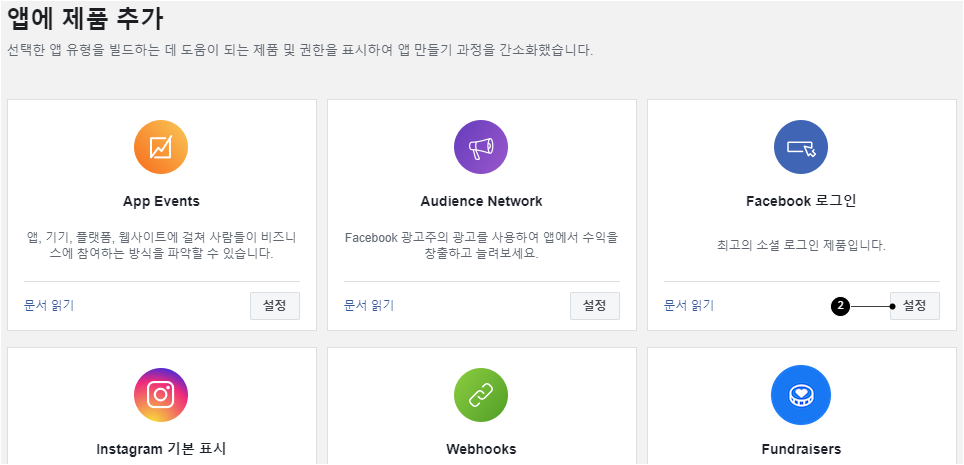Click 설정 button for Facebook 로그인
The width and height of the screenshot is (964, 465).
coord(914,306)
